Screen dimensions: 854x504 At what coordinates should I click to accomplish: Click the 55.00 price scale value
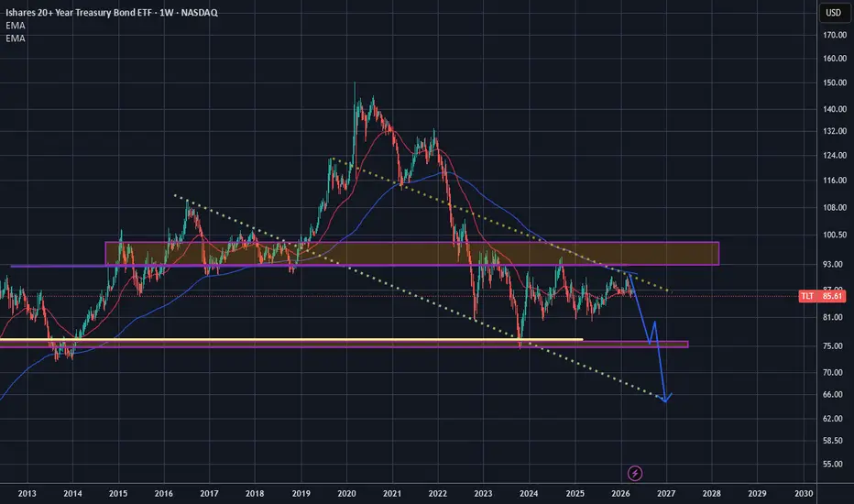click(x=835, y=465)
